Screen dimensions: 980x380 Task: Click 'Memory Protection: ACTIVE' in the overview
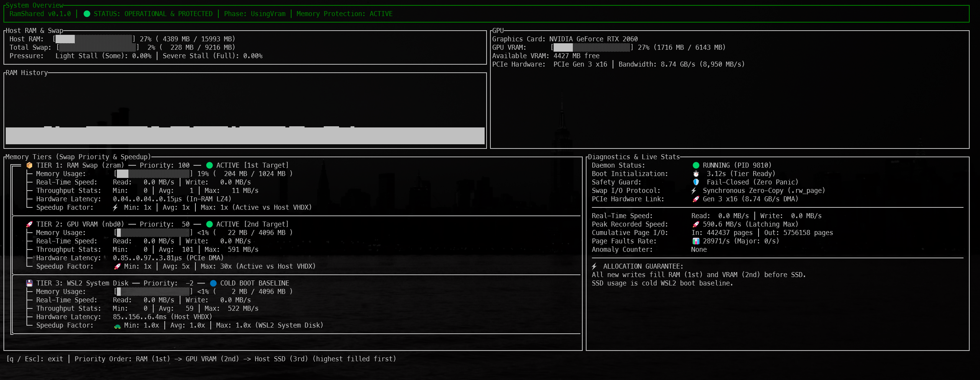(344, 14)
